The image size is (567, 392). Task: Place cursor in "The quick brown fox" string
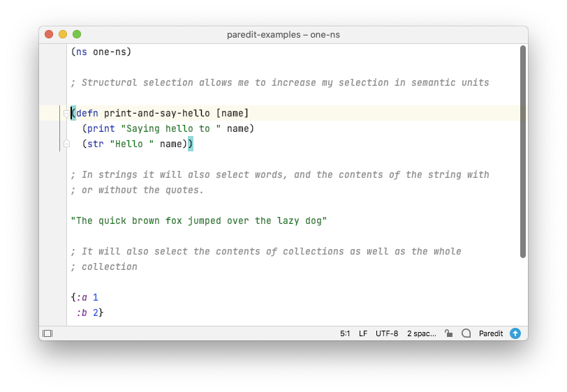pos(198,220)
